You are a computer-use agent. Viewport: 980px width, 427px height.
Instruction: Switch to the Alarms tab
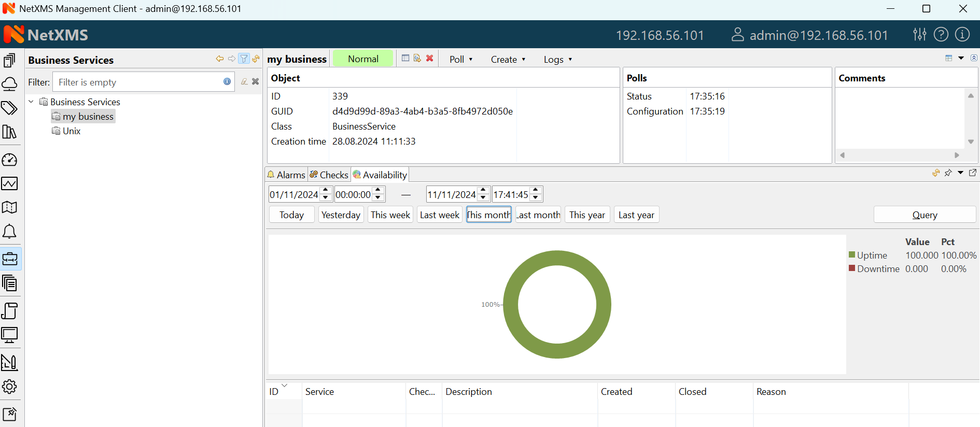286,175
